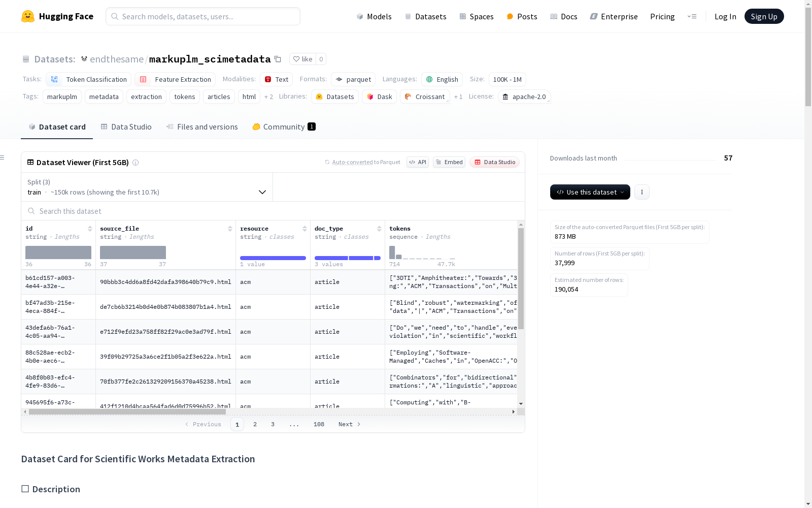Sort the id column

click(90, 229)
